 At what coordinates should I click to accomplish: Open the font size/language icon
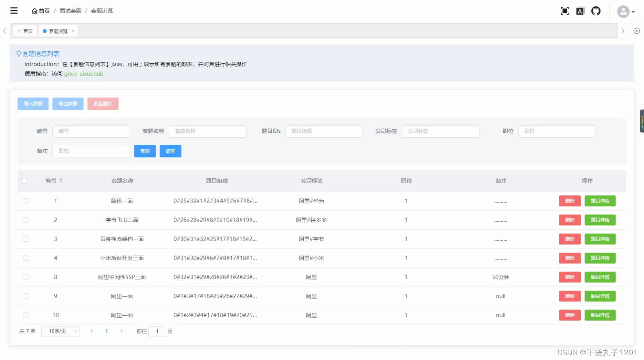(x=580, y=11)
